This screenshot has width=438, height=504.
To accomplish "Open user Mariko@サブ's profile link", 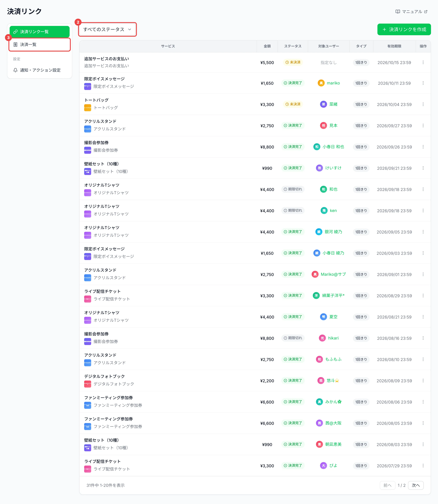I will (x=333, y=274).
